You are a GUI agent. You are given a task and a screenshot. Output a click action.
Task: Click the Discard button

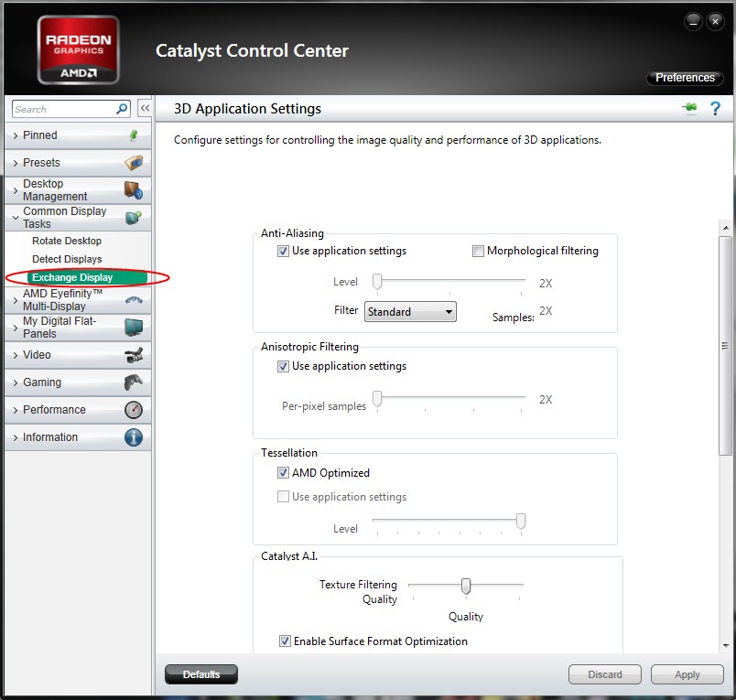(604, 674)
